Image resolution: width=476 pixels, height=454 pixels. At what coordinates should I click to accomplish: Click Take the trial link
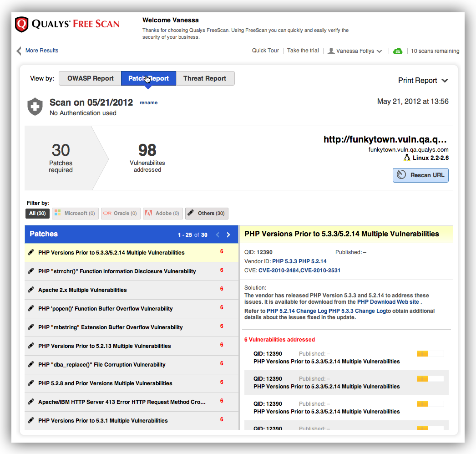tap(303, 51)
